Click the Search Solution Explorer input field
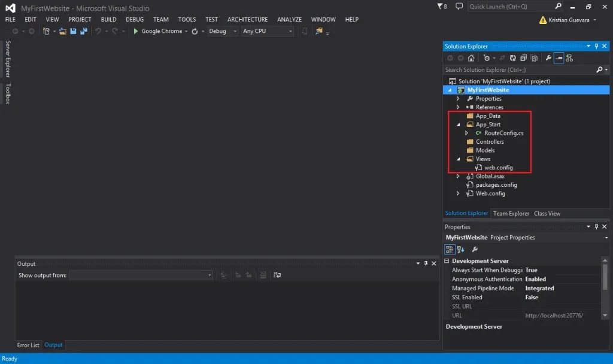 pos(519,69)
